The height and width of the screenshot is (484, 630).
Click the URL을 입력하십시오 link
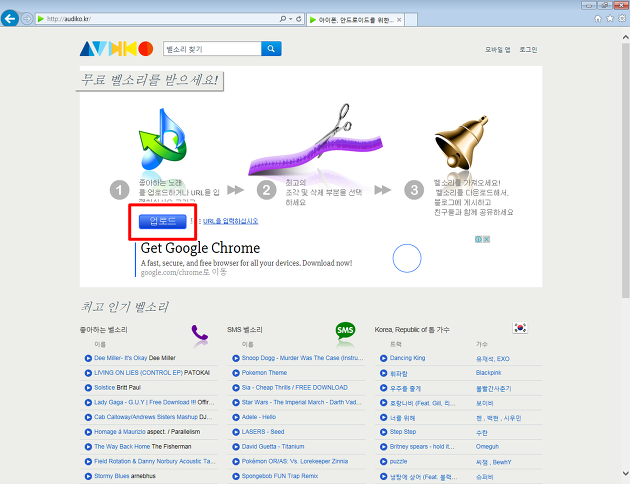click(x=231, y=221)
